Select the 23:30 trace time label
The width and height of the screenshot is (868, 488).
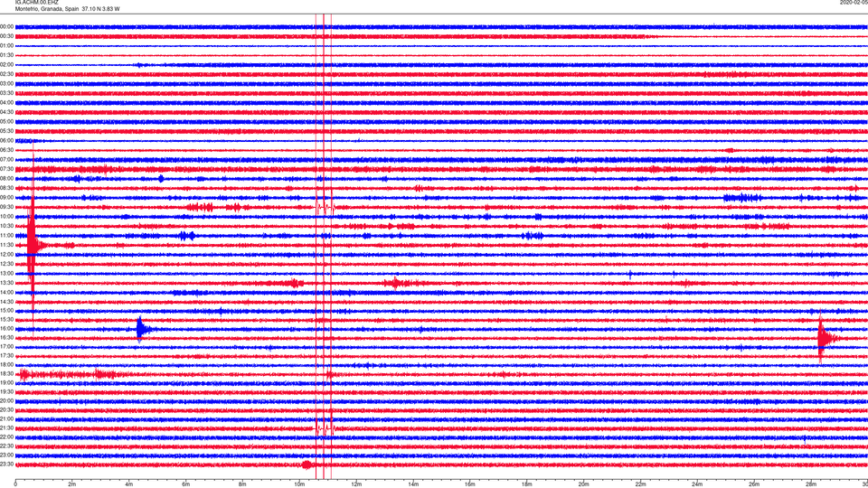6,465
